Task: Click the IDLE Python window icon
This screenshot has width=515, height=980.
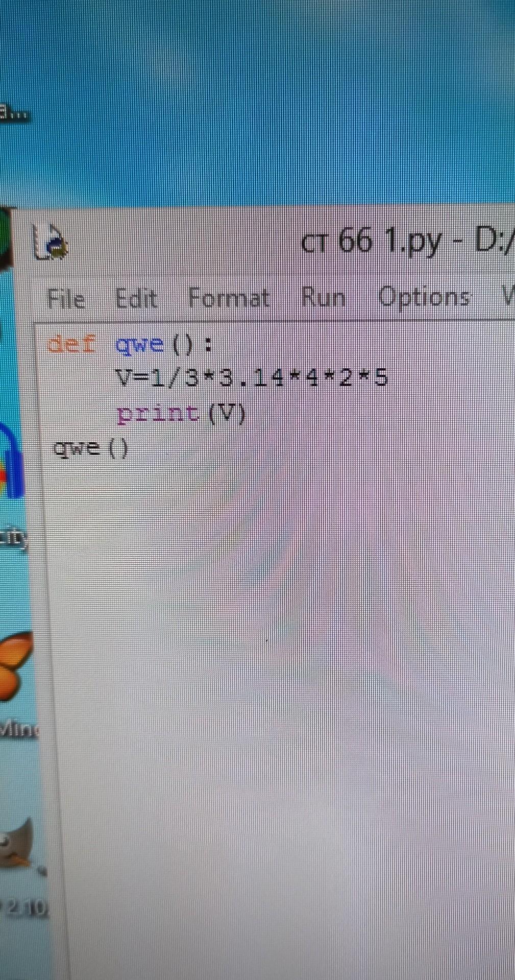Action: coord(50,242)
